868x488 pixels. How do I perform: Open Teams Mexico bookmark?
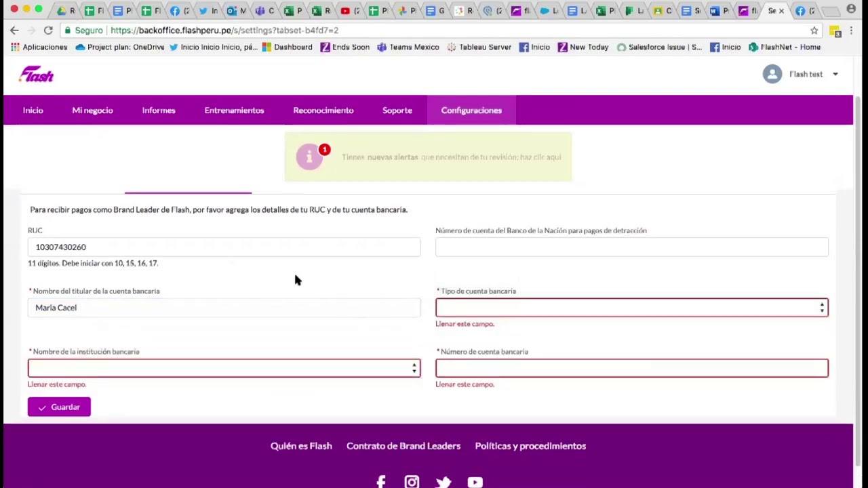pyautogui.click(x=408, y=47)
